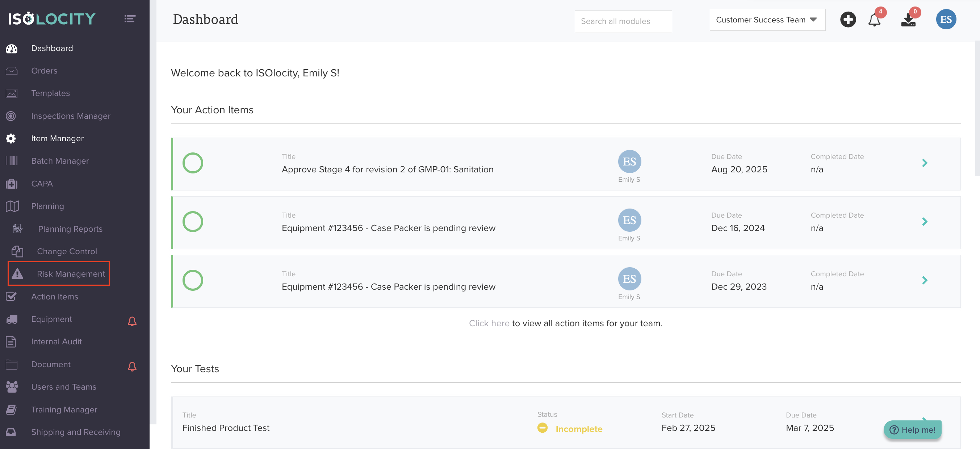Expand the Dec 29, 2023 item chevron
This screenshot has height=449, width=980.
(x=925, y=280)
